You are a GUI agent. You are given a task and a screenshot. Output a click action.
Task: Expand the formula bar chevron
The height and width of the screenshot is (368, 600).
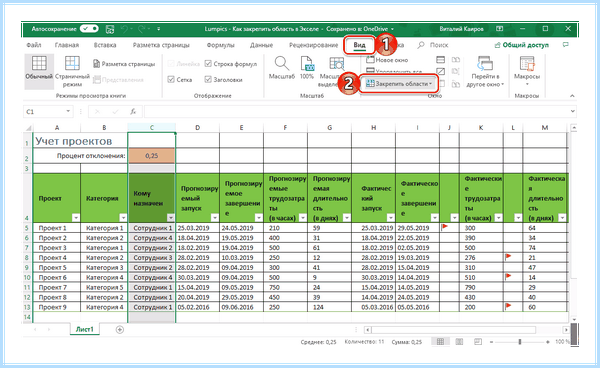click(x=572, y=111)
